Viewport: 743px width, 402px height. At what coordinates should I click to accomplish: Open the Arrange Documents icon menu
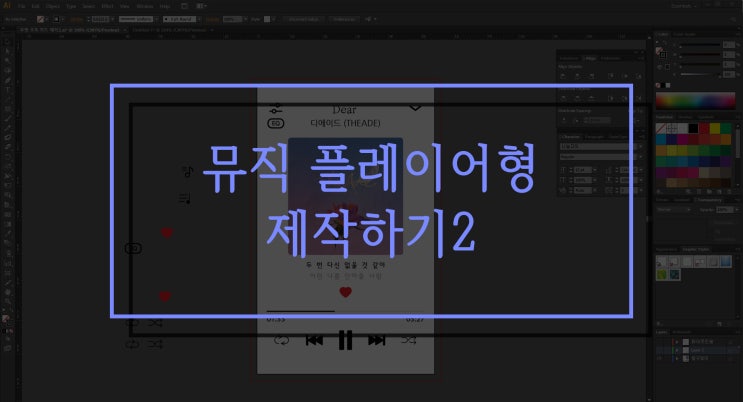click(x=201, y=6)
